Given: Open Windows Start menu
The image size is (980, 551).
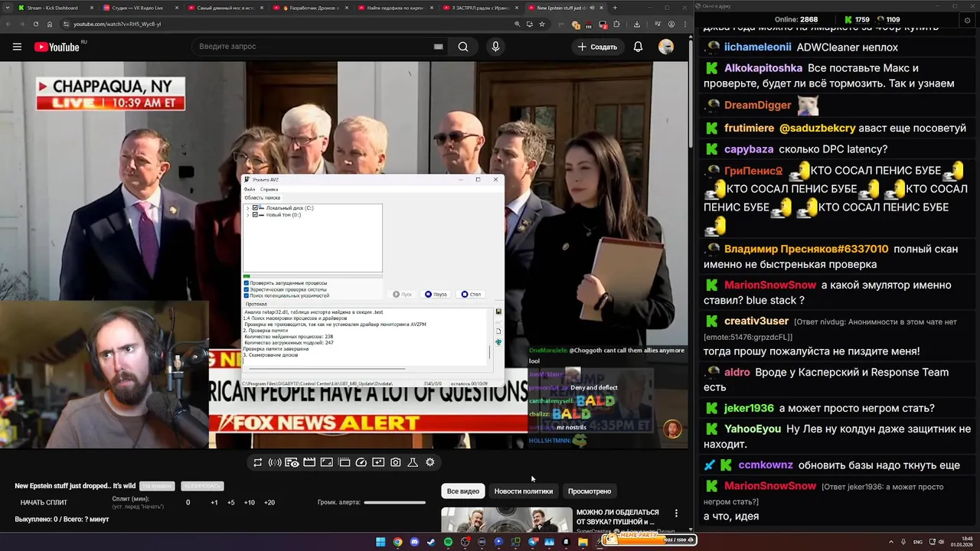Looking at the screenshot, I should click(381, 542).
